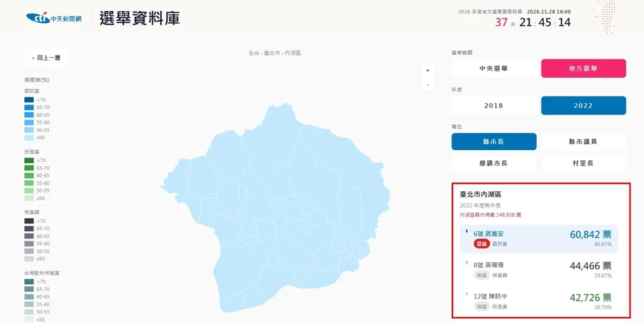The height and width of the screenshot is (323, 644).
Task: Click the 民進黨 legend title
Action: click(32, 152)
